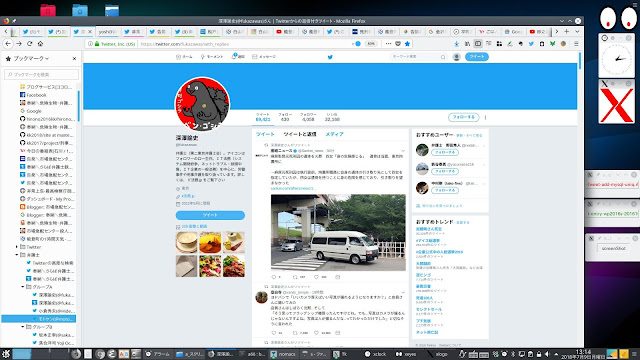
Task: Retweet the van photo tweet
Action: (295, 277)
